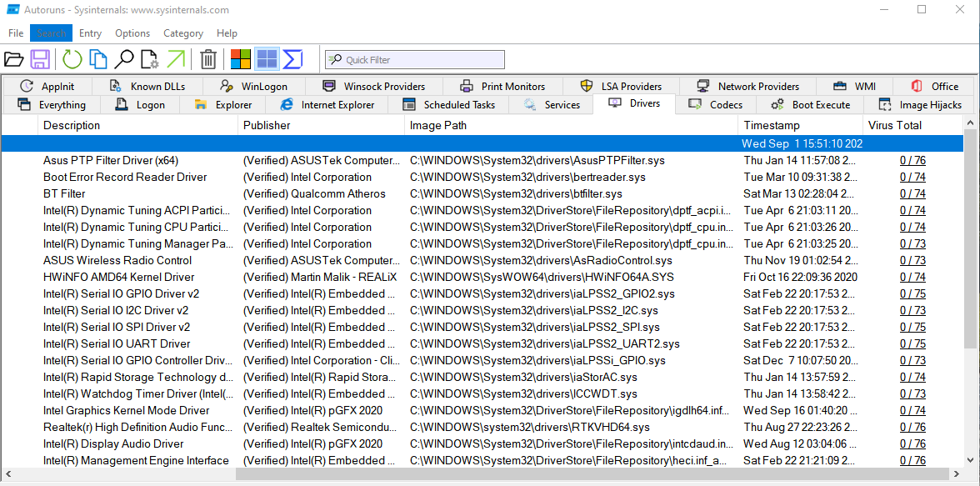Sort by the Publisher column header
The width and height of the screenshot is (980, 486).
(x=321, y=125)
